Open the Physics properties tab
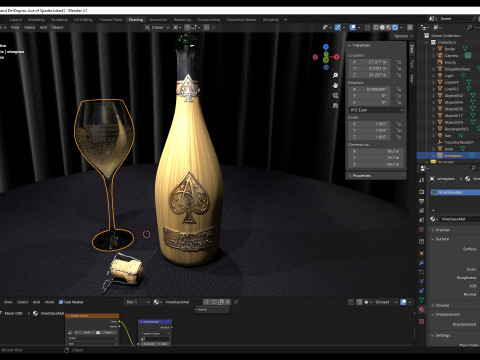Viewport: 480px width, 360px height. point(422,281)
